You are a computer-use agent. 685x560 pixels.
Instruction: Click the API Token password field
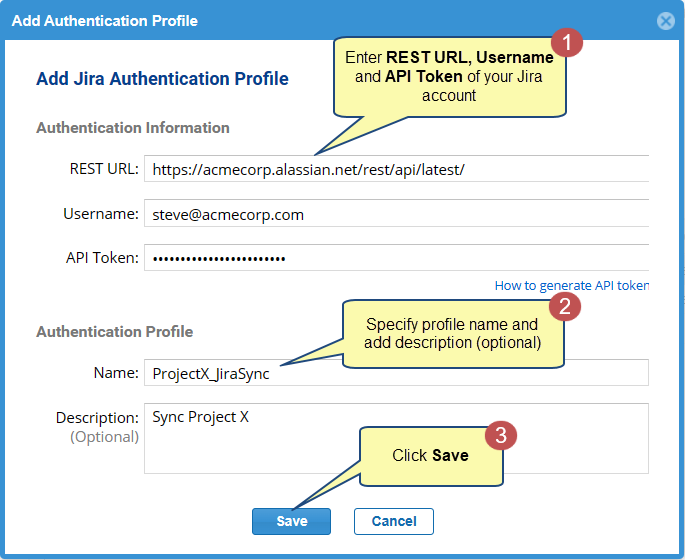pyautogui.click(x=396, y=258)
